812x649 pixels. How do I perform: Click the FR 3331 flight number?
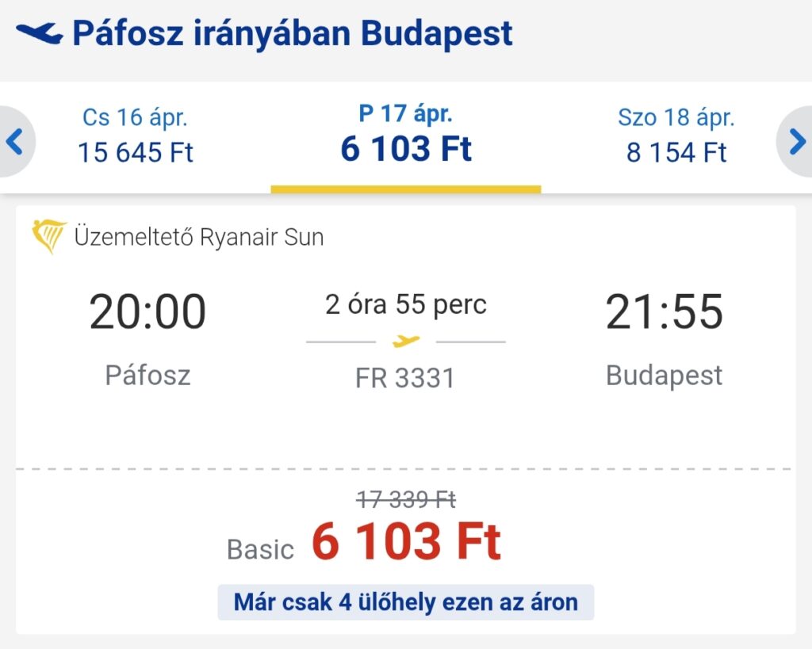click(x=405, y=378)
